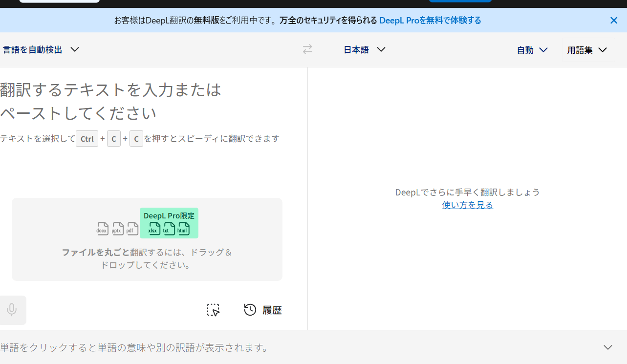This screenshot has height=364, width=627.
Task: Click the pdf file icon
Action: click(x=132, y=229)
